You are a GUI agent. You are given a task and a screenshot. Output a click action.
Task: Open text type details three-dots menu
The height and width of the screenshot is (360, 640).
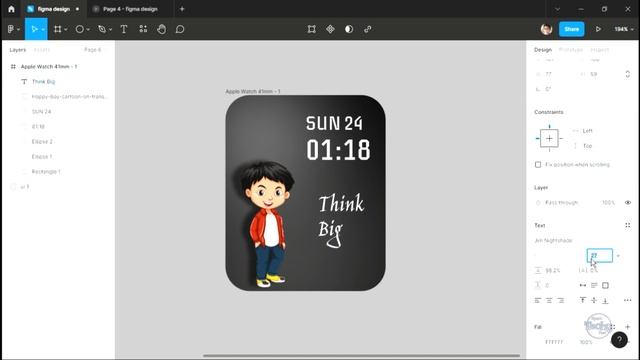(x=628, y=300)
